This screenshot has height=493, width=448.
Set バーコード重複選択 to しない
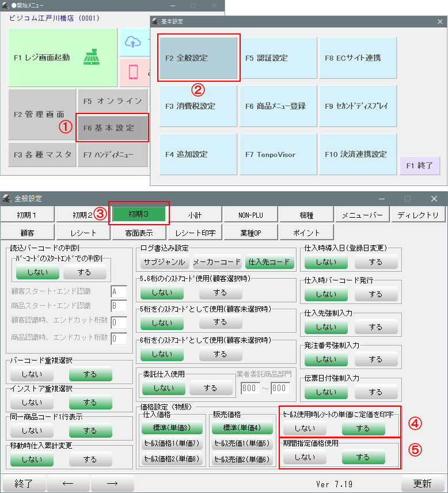pos(32,374)
